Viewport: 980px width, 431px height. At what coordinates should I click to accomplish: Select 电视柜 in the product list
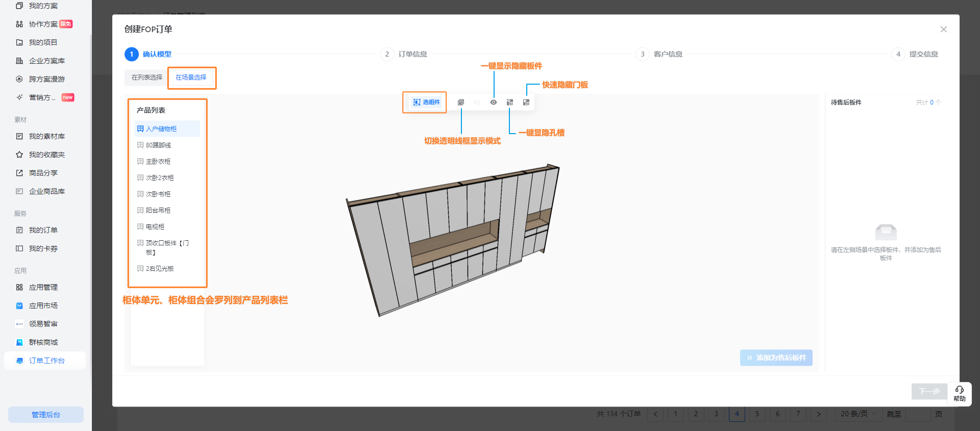155,227
